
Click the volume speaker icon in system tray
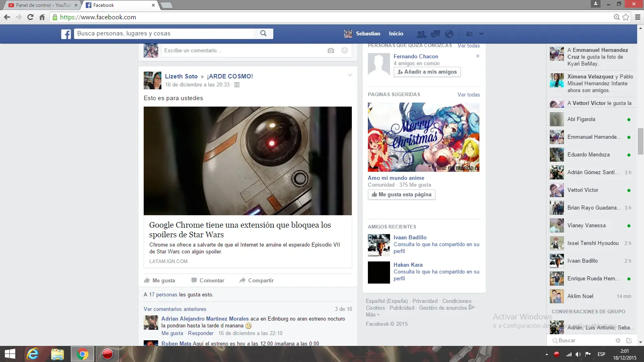pyautogui.click(x=578, y=354)
